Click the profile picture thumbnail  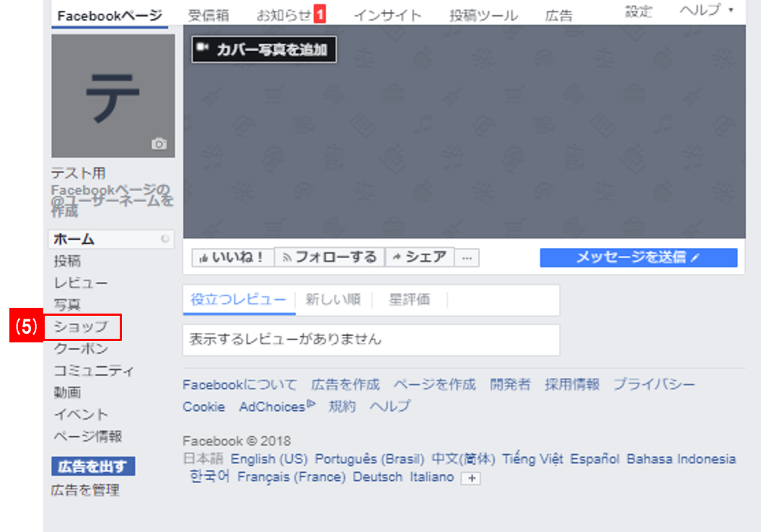(113, 95)
